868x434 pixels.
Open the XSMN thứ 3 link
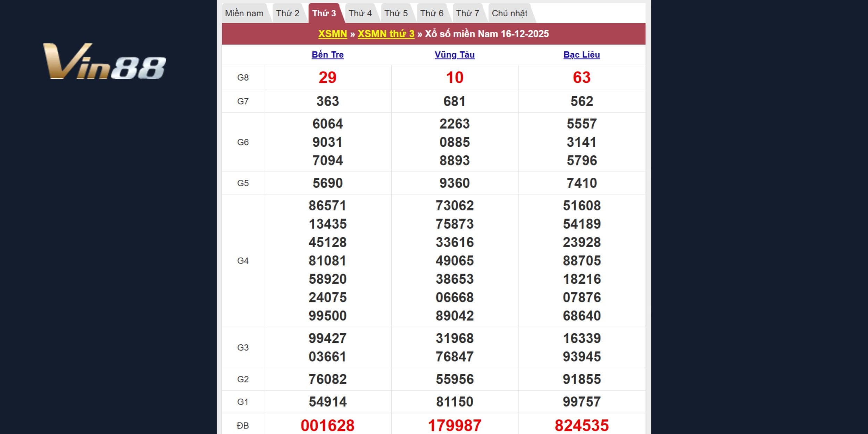(x=386, y=34)
